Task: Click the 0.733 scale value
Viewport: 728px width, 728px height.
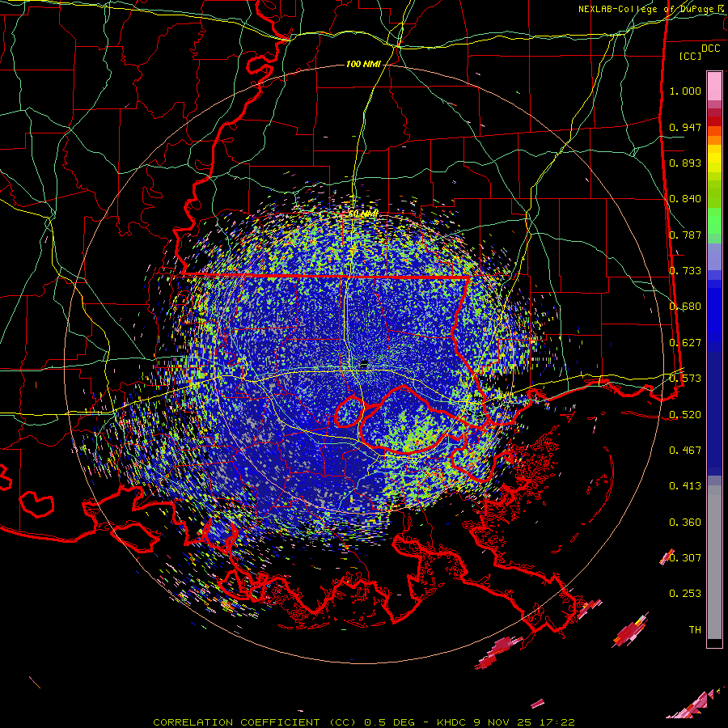Action: [685, 271]
